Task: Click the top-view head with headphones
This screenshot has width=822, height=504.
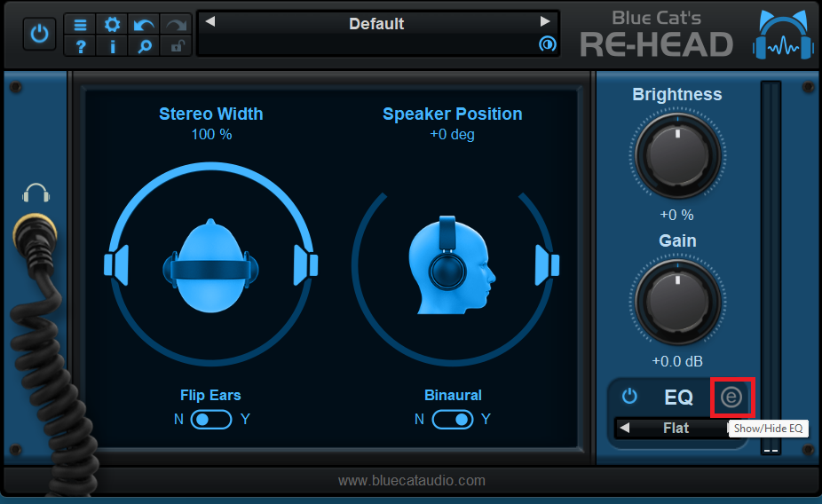Action: (210, 265)
